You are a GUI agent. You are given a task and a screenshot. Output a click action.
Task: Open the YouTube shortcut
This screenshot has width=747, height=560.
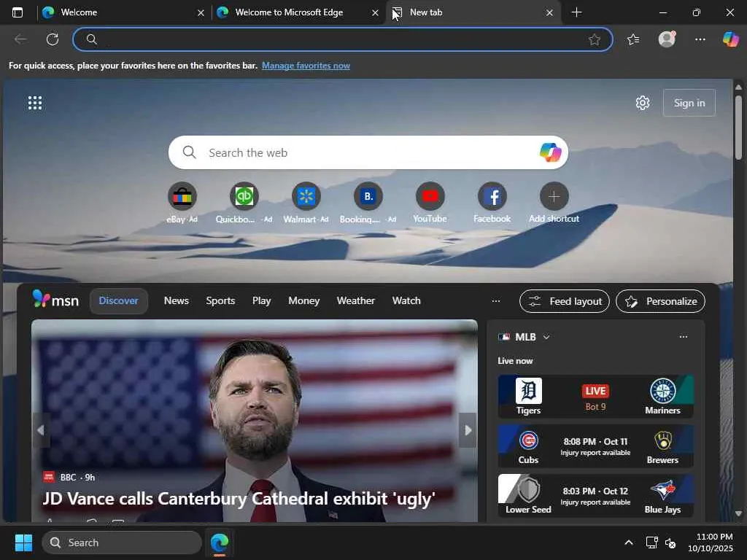click(430, 196)
